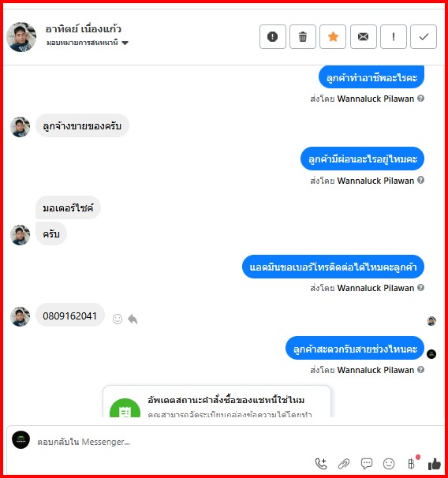Mark conversation as spam with octagon icon
Image resolution: width=448 pixels, height=478 pixels.
click(272, 37)
